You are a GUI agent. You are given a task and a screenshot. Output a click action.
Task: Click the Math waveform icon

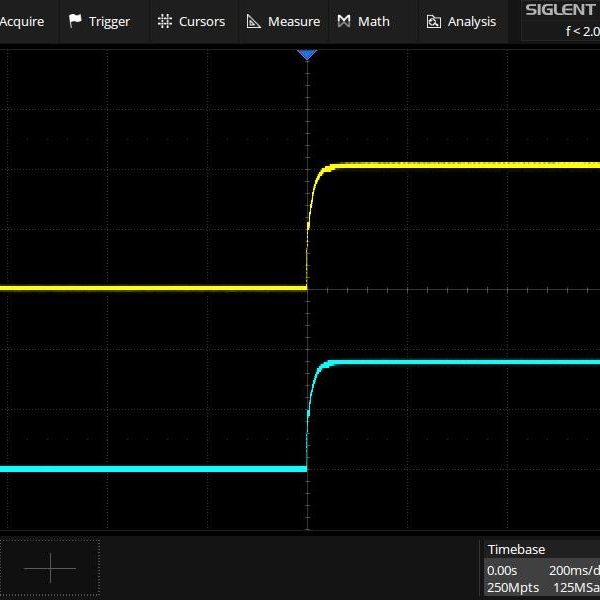(x=344, y=21)
